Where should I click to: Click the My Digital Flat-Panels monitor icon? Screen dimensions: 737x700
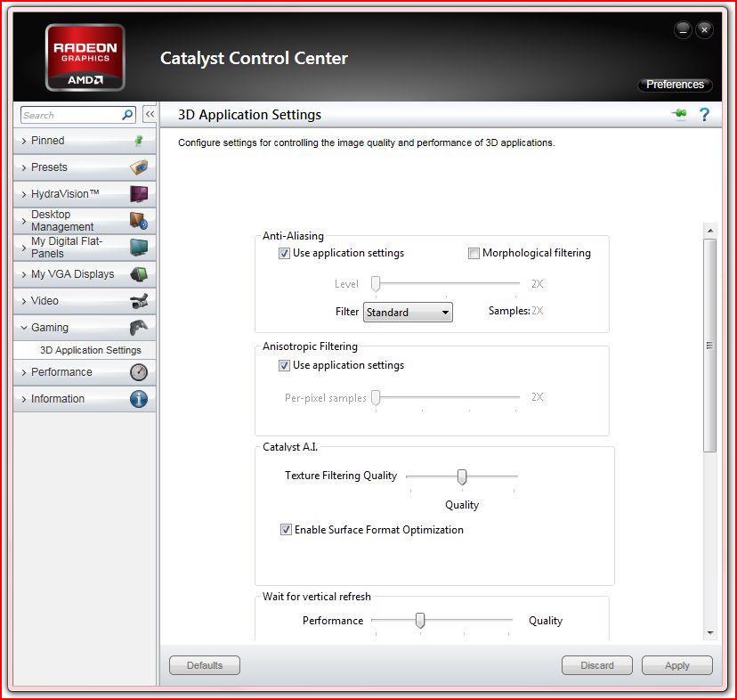[139, 247]
